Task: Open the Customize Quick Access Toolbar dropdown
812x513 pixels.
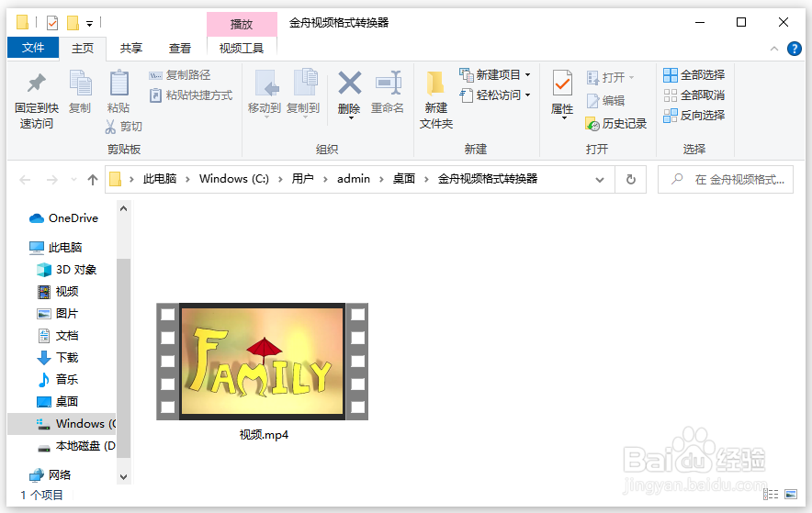Action: point(90,23)
